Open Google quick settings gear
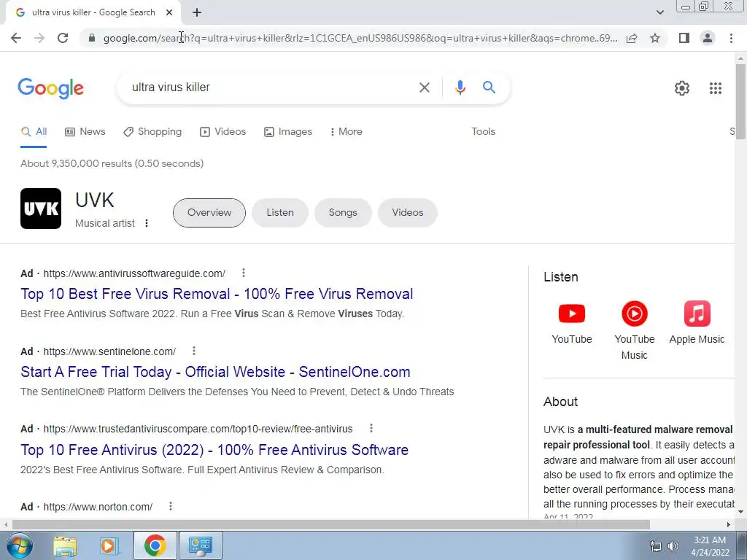Image resolution: width=747 pixels, height=560 pixels. tap(682, 88)
